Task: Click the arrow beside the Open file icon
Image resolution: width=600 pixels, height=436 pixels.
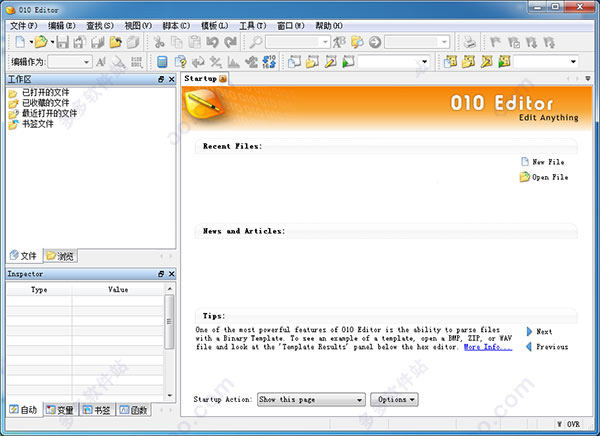Action: tap(52, 42)
